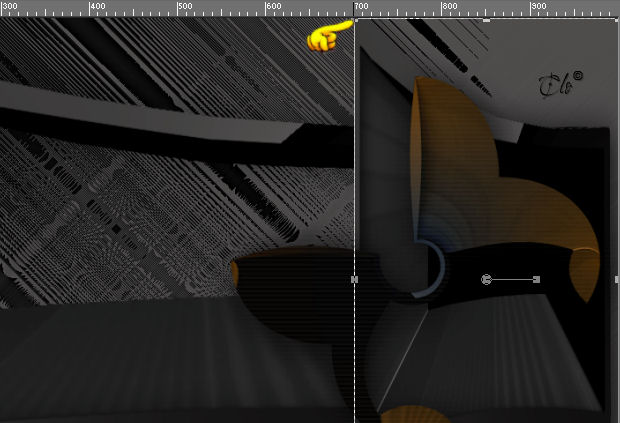The image size is (620, 423).
Task: Click the 700 mark on the horizontal ruler
Action: coord(361,6)
